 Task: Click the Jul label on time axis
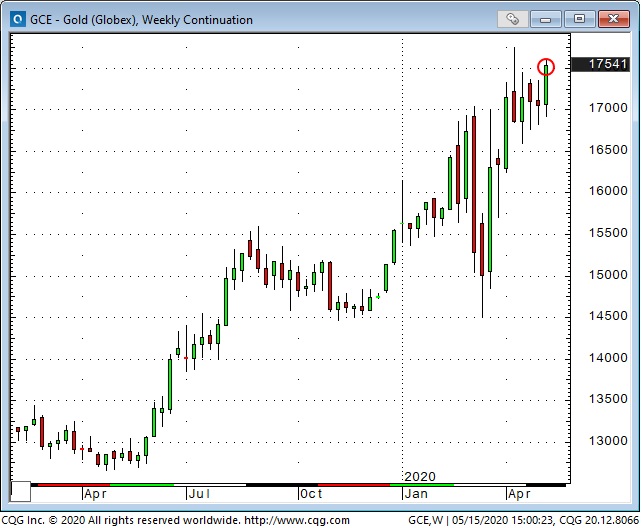pyautogui.click(x=199, y=494)
